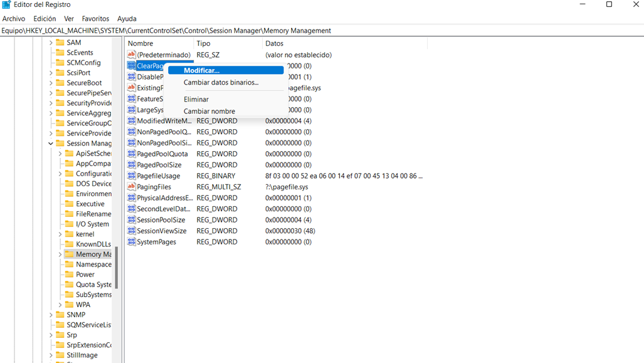Expand the Memory Management subkey
Image resolution: width=644 pixels, height=363 pixels.
coord(60,254)
